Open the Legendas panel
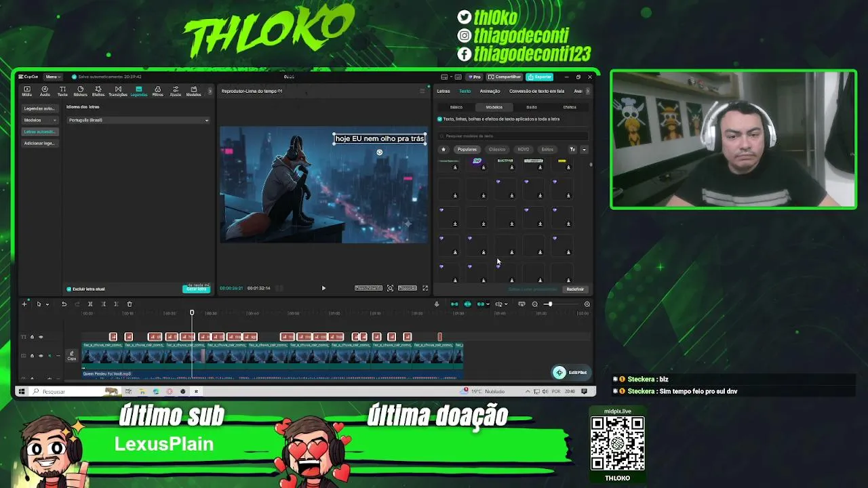 tap(138, 91)
